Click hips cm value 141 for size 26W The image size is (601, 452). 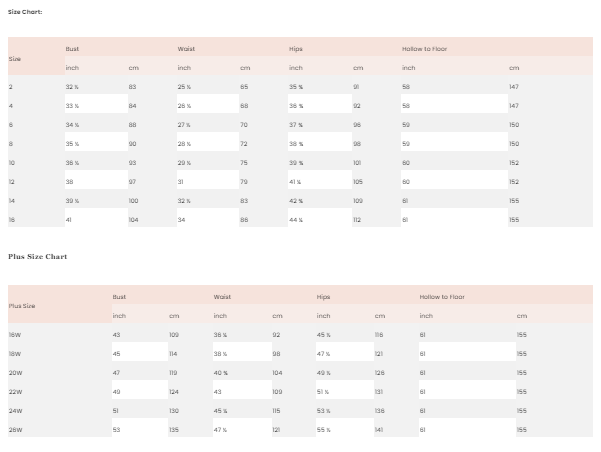tap(379, 429)
